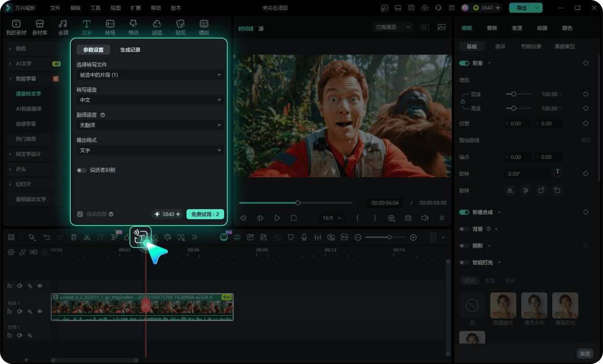The width and height of the screenshot is (603, 364).
Task: Toggle 说话者识别 speaker recognition
Action: [82, 170]
